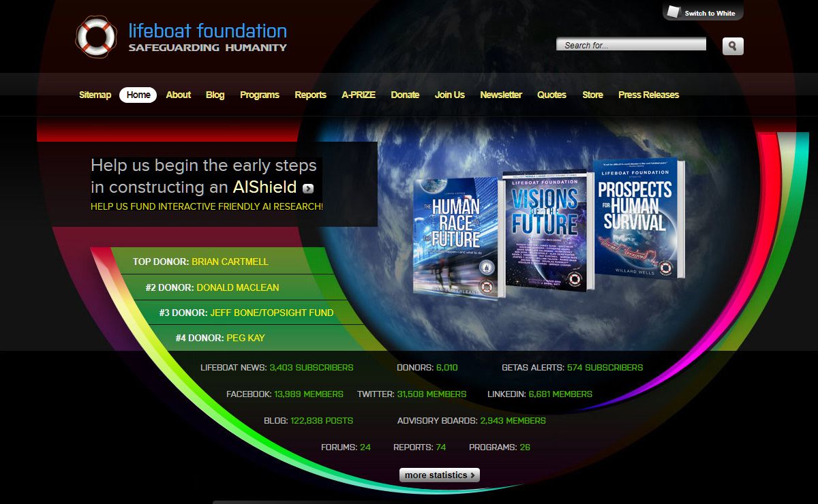Open the Sitemap menu item
Image resolution: width=818 pixels, height=504 pixels.
tap(95, 95)
